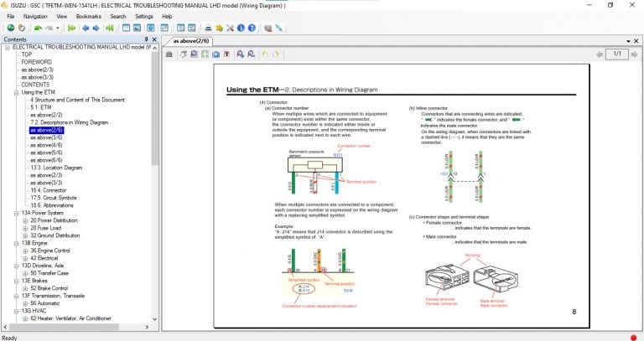The image size is (644, 341).
Task: Click the zoom in magnifier in viewer toolbar
Action: pyautogui.click(x=240, y=54)
